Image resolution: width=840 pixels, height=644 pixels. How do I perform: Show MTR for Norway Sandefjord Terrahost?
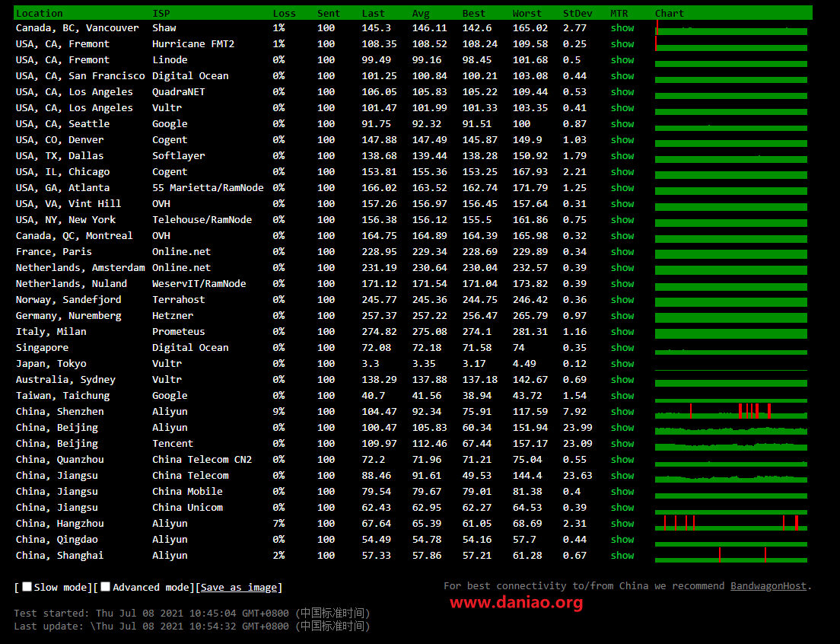pos(622,299)
